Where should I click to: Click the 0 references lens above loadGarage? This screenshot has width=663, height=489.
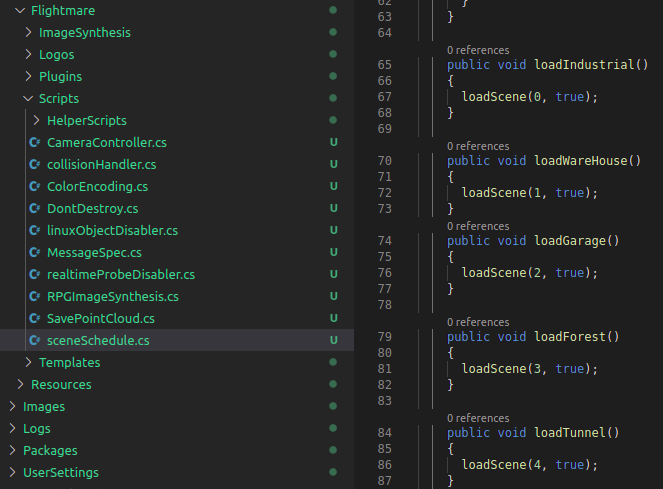(478, 226)
